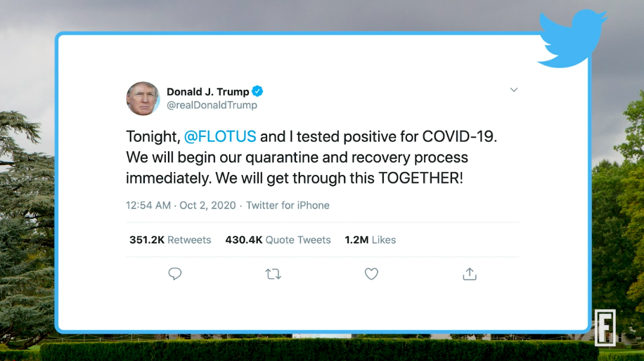Open the @FLOTUS mention link
644x361 pixels.
tap(220, 136)
